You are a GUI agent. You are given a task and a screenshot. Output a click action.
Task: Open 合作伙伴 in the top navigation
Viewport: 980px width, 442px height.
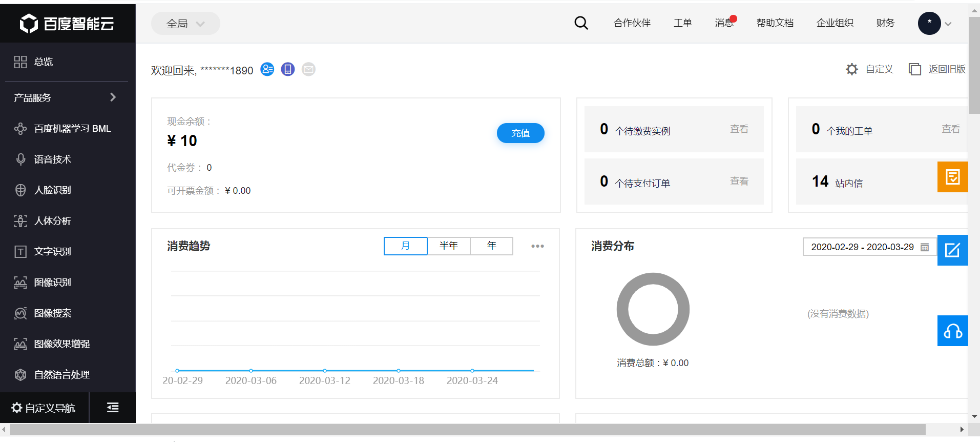[632, 23]
